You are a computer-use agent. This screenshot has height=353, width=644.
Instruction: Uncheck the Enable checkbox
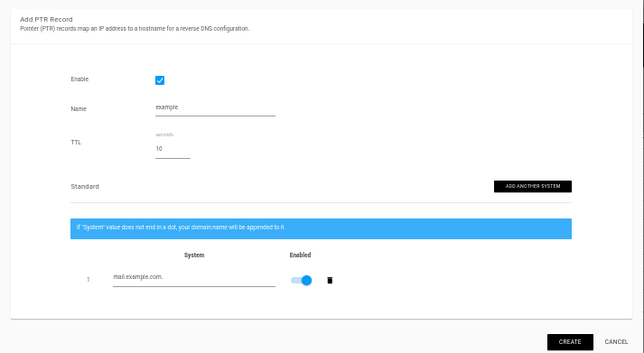coord(160,80)
